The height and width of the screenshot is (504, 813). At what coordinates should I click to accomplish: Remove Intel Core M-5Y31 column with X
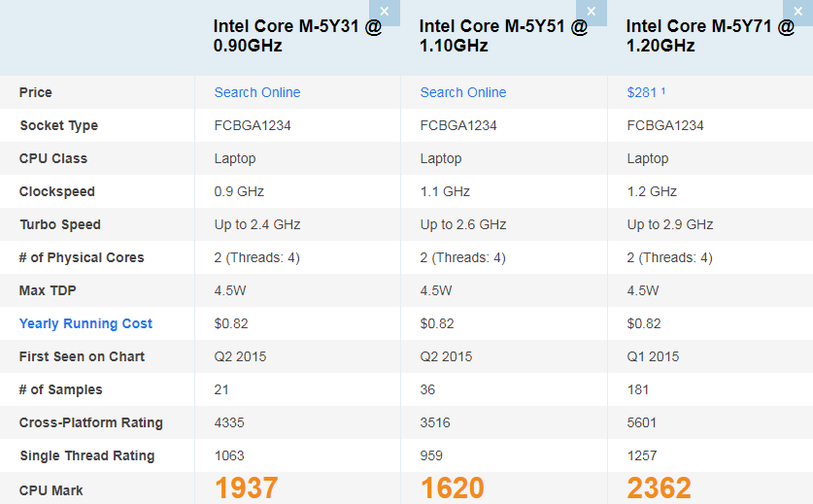tap(385, 12)
